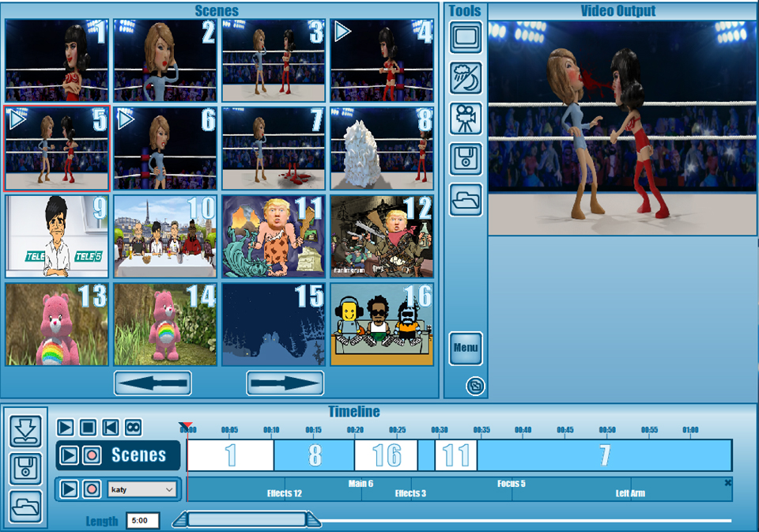Viewport: 759px width, 532px height.
Task: Click the timeline zoom slider bar
Action: (x=247, y=520)
